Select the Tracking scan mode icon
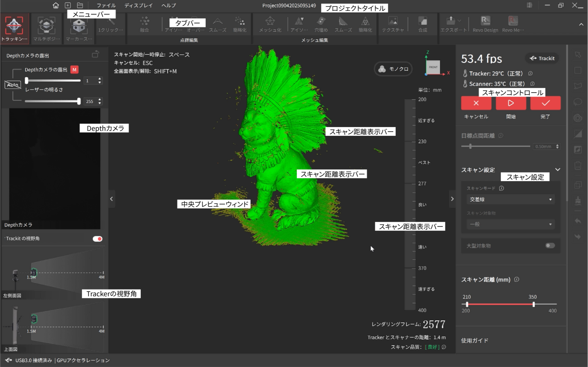The height and width of the screenshot is (367, 588). 14,26
